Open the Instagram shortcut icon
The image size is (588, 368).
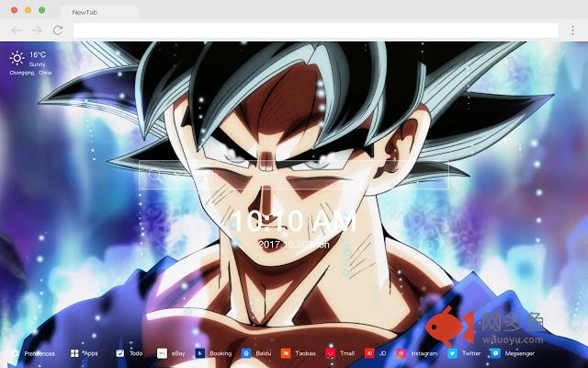(401, 353)
